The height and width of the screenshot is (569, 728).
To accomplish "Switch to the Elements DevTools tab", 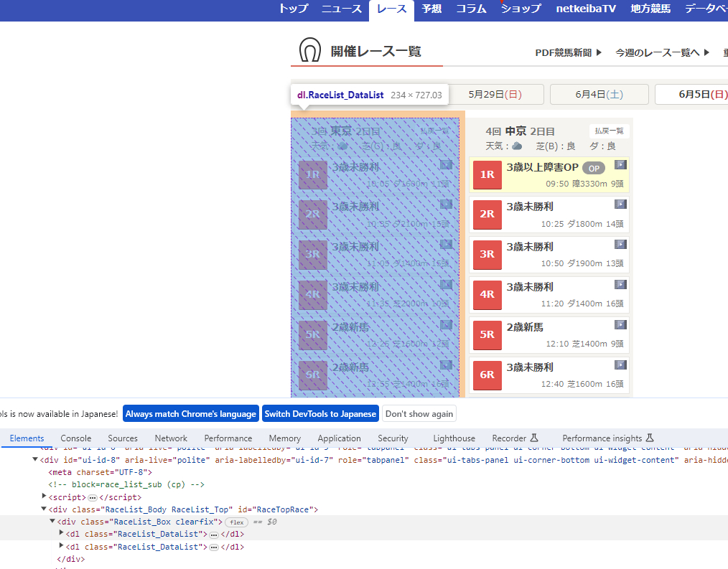I will [27, 438].
